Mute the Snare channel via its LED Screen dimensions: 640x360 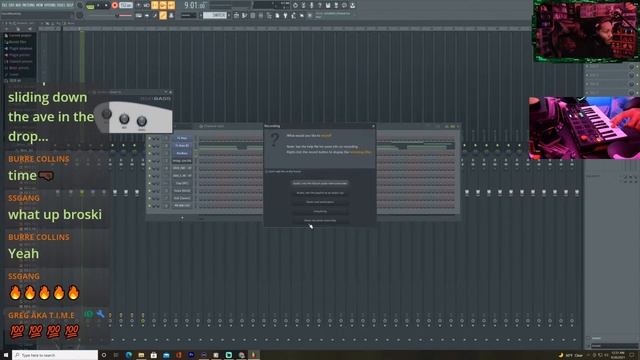click(x=149, y=191)
